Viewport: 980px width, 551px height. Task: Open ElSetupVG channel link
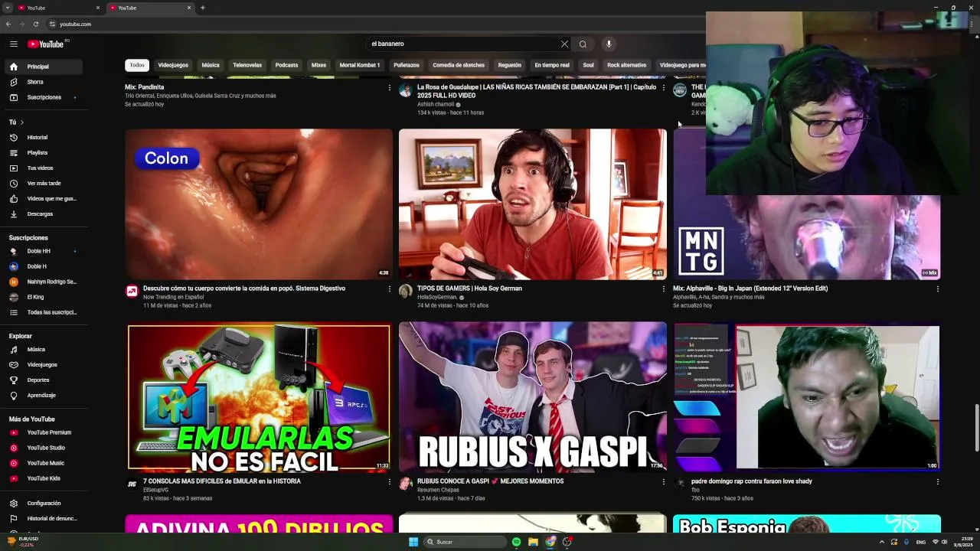(155, 490)
